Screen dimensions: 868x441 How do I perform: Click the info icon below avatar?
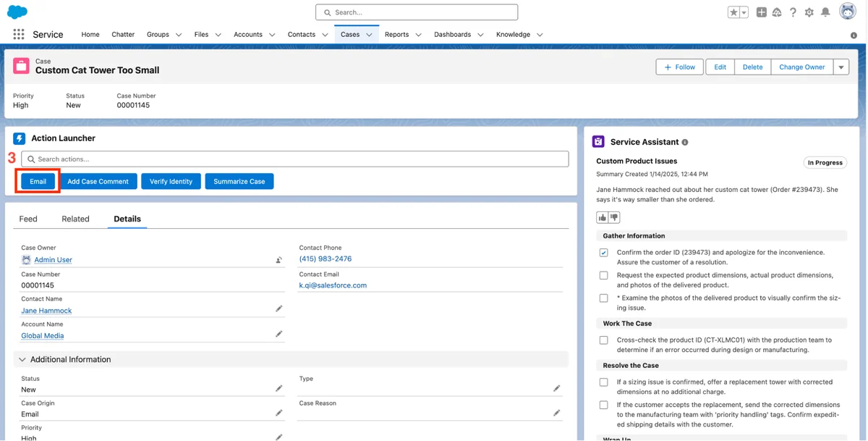point(854,35)
